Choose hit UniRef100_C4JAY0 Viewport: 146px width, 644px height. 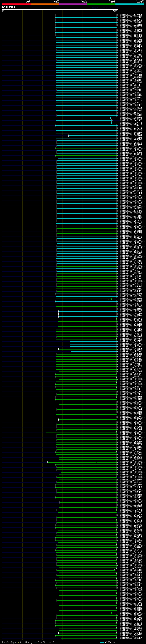click(131, 103)
